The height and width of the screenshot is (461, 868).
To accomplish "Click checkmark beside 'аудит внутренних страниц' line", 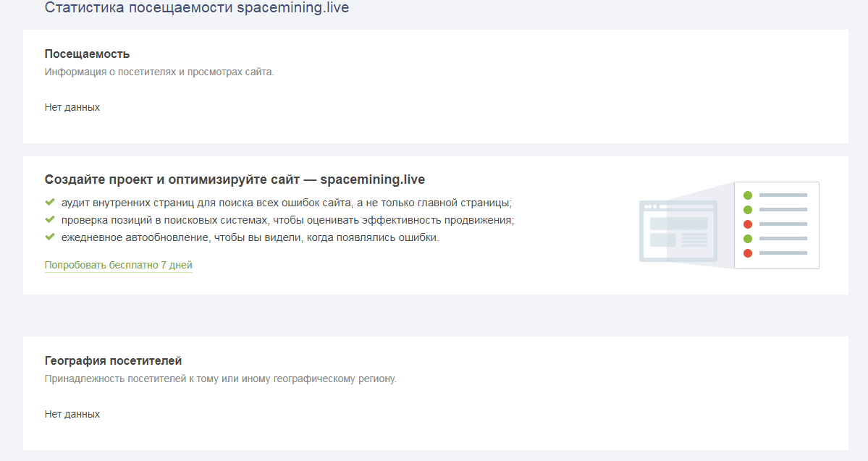I will click(x=50, y=203).
